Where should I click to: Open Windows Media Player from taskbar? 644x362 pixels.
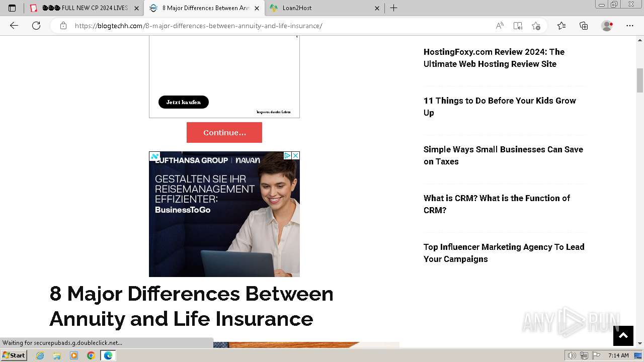click(x=74, y=355)
